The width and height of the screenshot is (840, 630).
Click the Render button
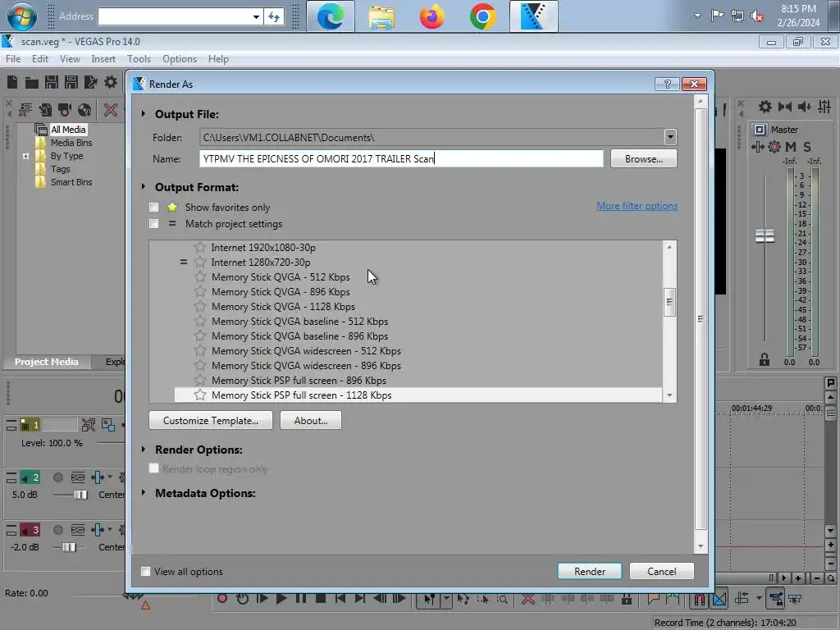tap(589, 571)
